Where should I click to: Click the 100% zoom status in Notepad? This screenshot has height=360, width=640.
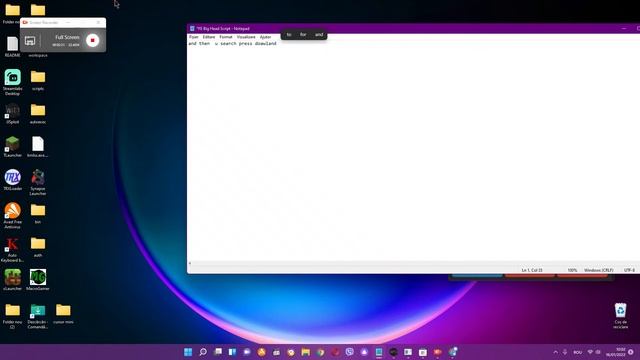coord(572,270)
